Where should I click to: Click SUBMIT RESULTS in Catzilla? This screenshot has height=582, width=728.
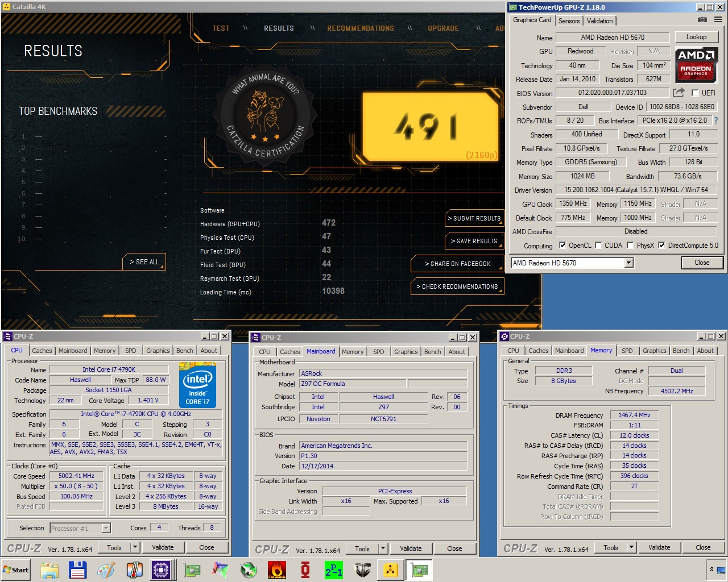pos(474,218)
